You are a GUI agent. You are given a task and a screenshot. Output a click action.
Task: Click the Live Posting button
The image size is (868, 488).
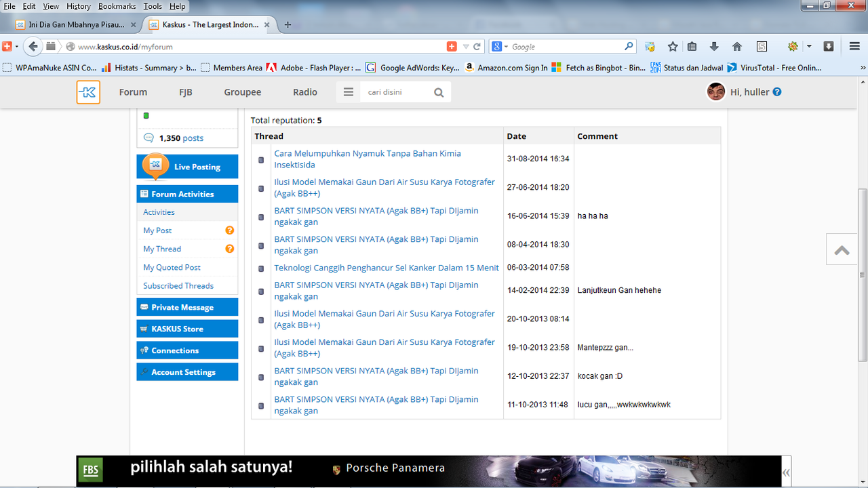point(187,167)
